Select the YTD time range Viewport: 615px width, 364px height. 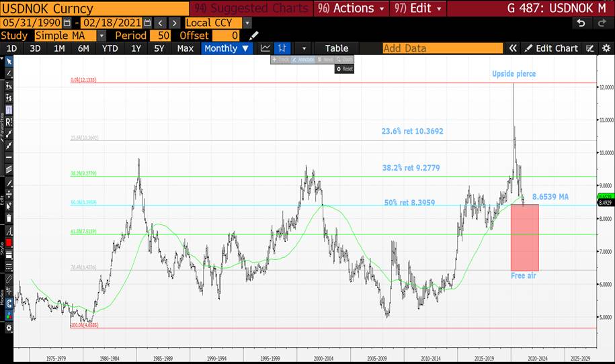pos(110,48)
